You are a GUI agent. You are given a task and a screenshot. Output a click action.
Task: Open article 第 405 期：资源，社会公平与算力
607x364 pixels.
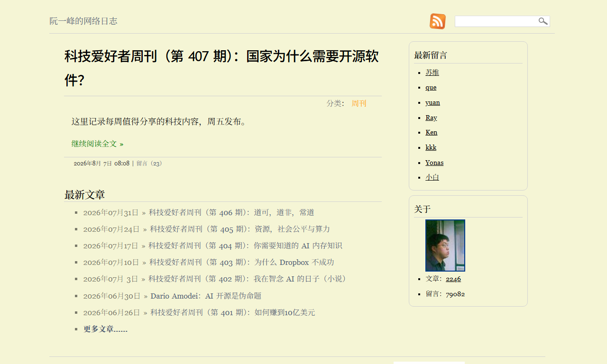pyautogui.click(x=240, y=229)
